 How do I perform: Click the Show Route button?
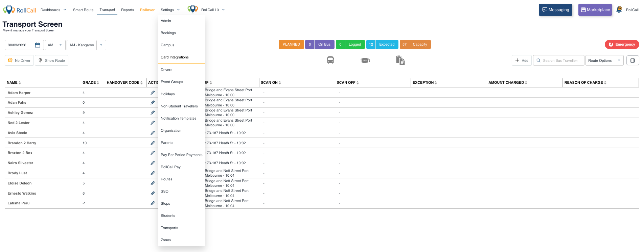(x=51, y=60)
